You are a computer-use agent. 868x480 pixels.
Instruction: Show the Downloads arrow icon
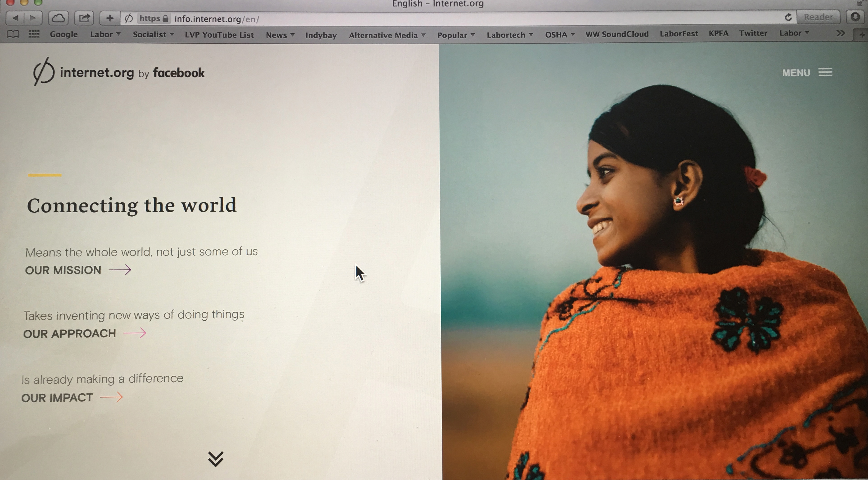point(856,17)
